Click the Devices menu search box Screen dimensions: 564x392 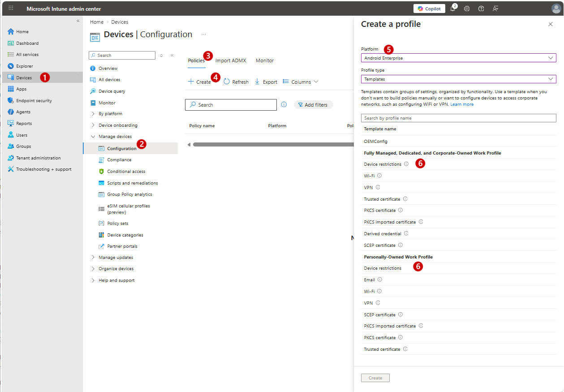click(122, 56)
